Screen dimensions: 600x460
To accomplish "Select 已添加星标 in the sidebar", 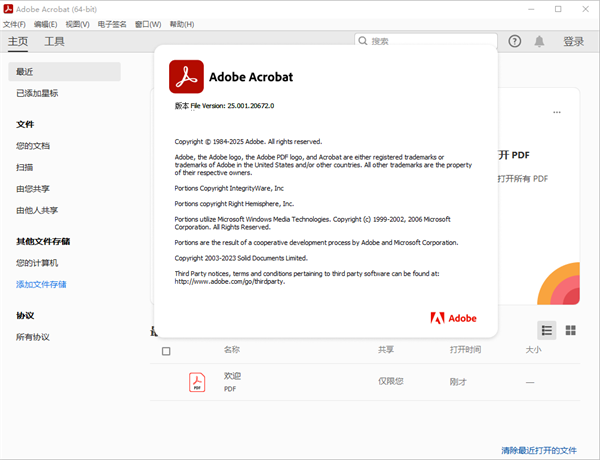I will click(37, 93).
